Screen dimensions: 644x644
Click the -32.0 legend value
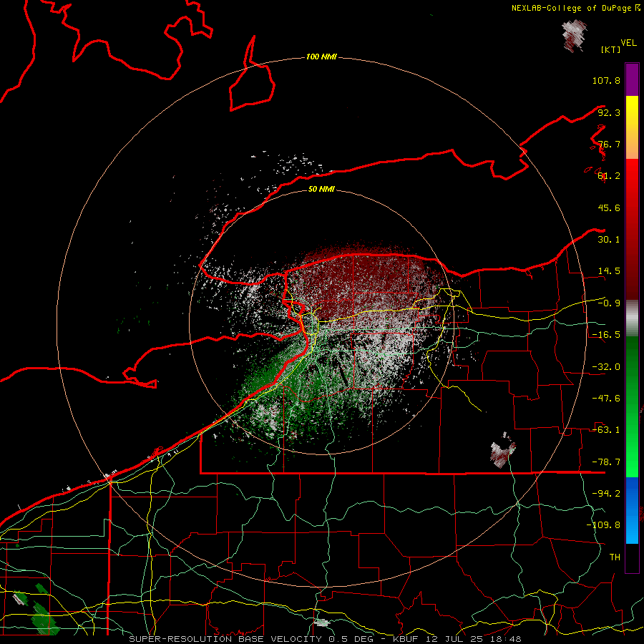pyautogui.click(x=606, y=367)
